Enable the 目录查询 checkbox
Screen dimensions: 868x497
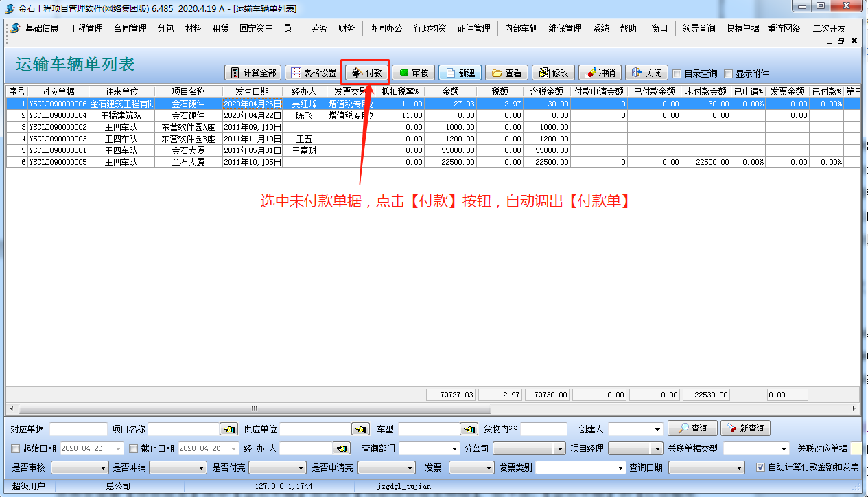[677, 74]
